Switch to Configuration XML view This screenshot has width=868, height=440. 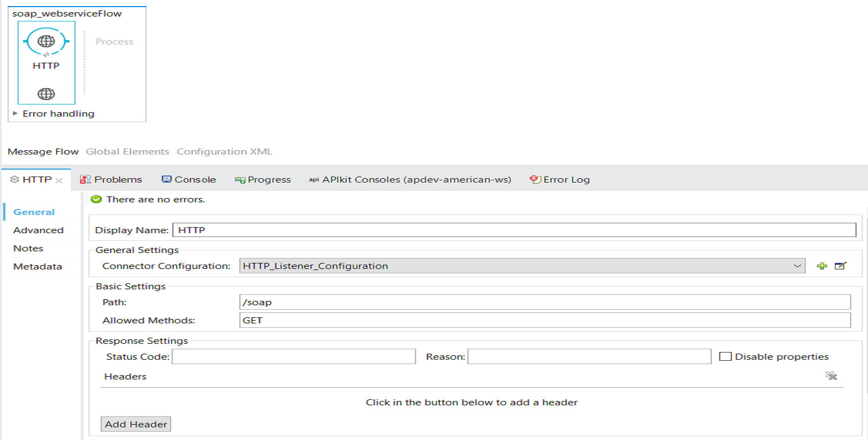(224, 152)
